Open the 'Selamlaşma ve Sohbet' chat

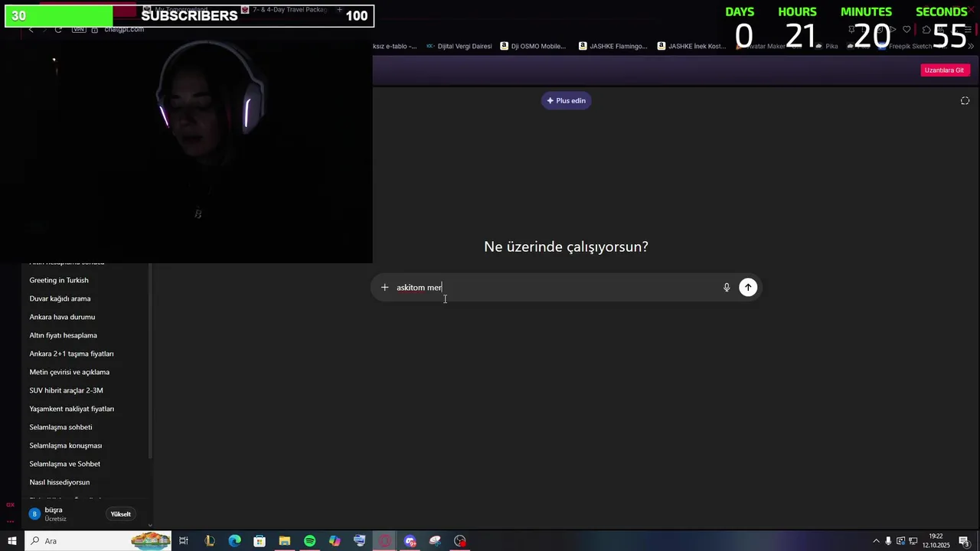click(64, 464)
